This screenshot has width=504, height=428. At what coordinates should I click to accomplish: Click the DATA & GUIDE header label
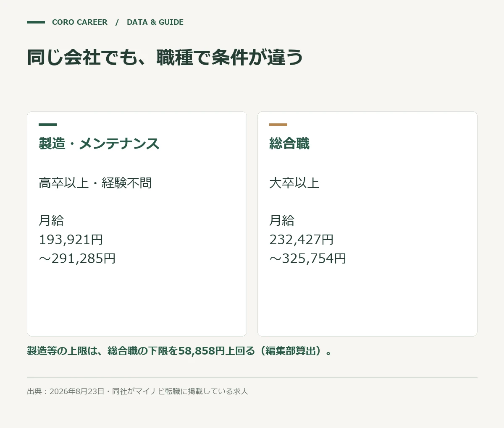tap(155, 22)
